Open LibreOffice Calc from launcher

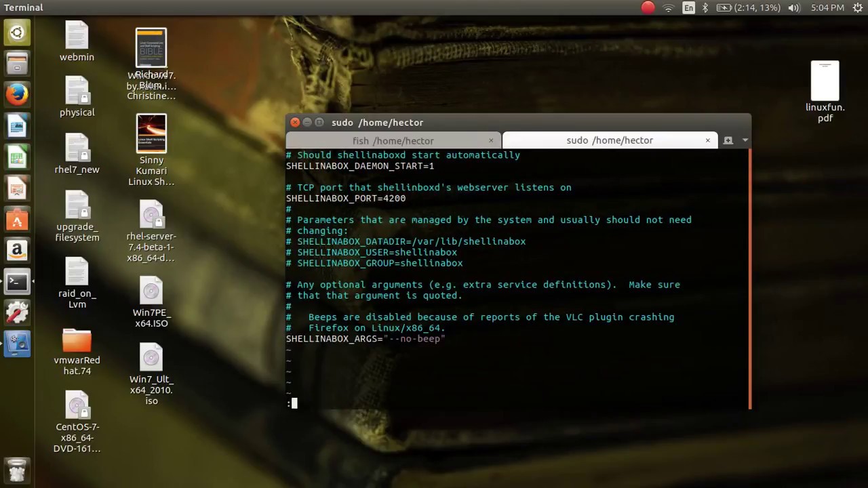tap(17, 157)
